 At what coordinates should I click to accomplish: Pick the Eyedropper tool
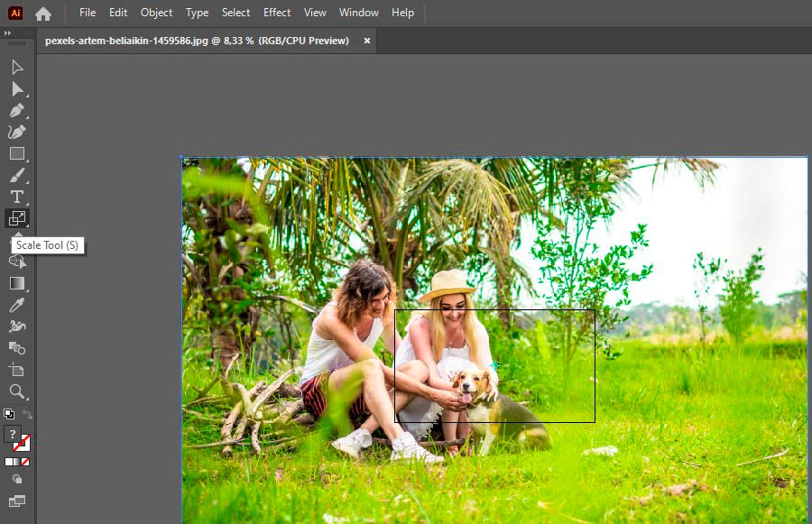[x=17, y=305]
